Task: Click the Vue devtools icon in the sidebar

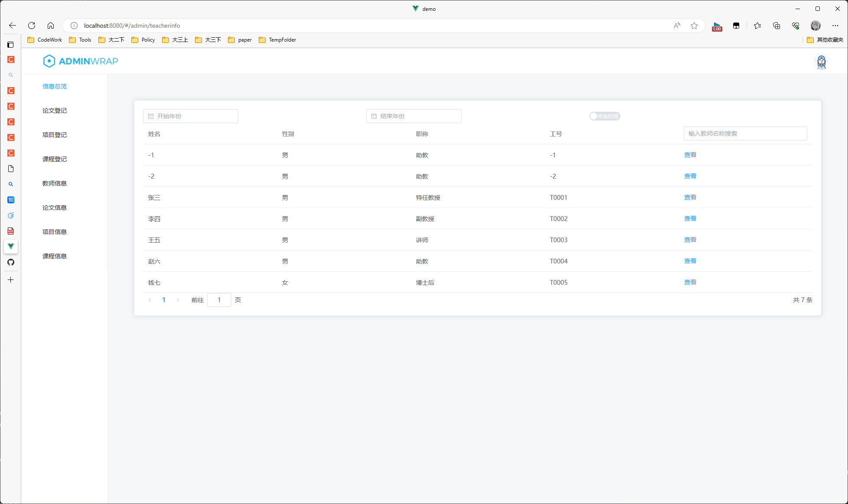Action: pos(10,247)
